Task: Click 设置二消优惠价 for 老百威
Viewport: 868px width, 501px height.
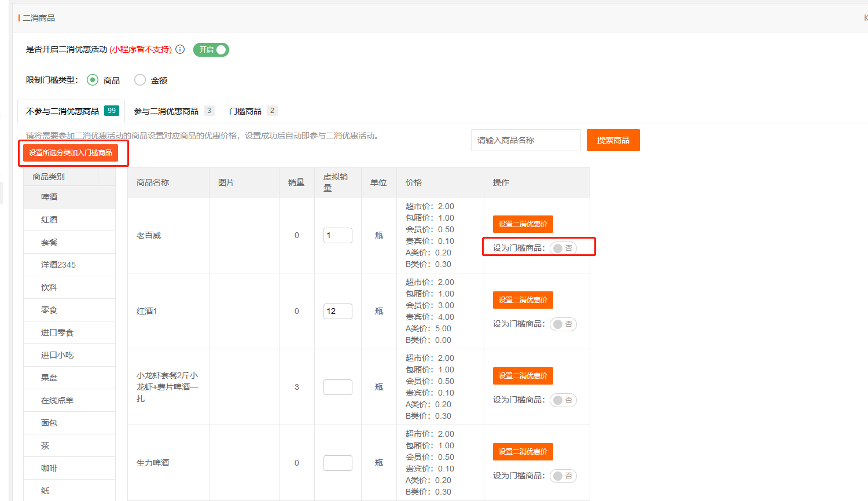Action: [523, 224]
